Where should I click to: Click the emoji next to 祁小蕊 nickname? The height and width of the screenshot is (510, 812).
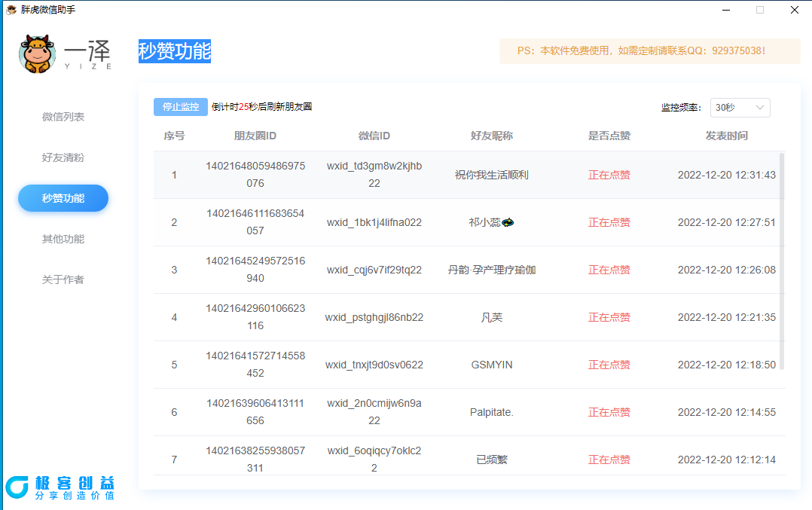click(508, 222)
